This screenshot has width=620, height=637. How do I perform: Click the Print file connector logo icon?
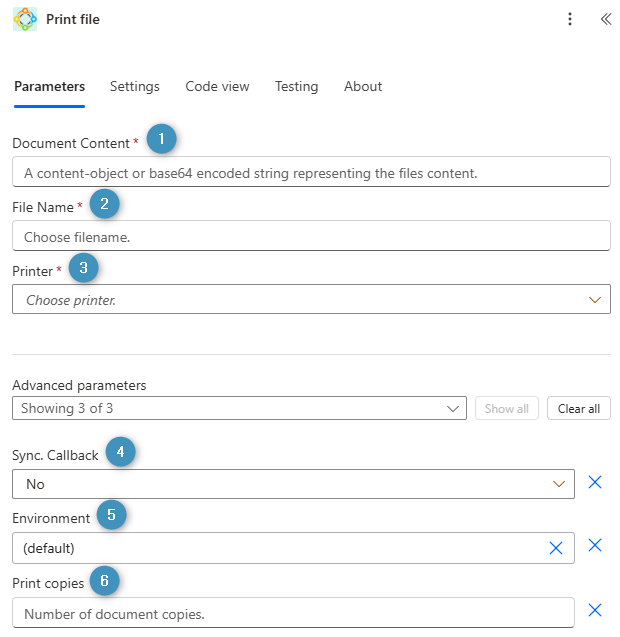click(x=24, y=19)
